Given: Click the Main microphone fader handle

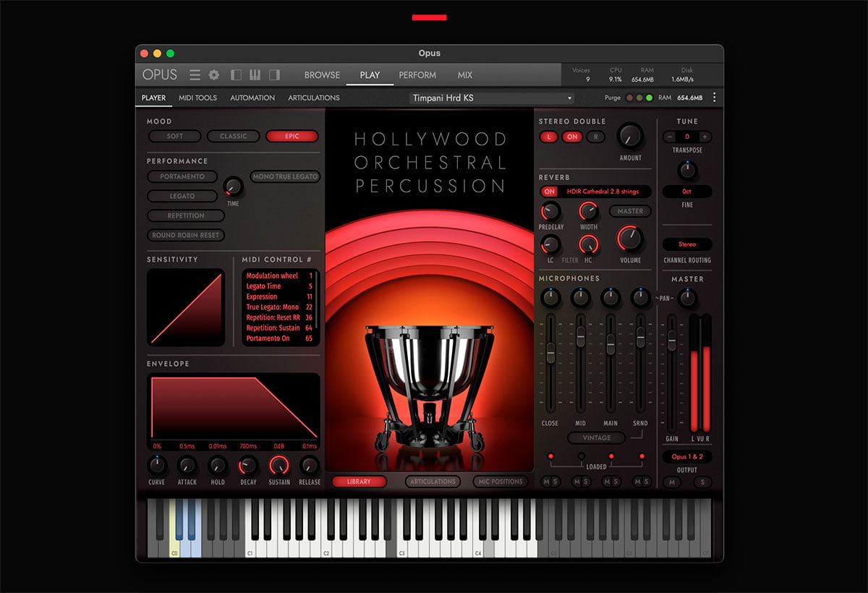Looking at the screenshot, I should tap(610, 344).
